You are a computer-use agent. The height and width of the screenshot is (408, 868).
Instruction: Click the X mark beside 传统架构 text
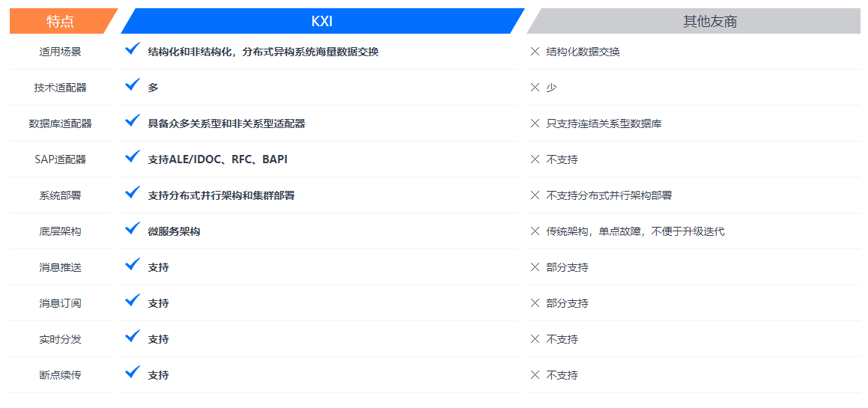point(535,231)
